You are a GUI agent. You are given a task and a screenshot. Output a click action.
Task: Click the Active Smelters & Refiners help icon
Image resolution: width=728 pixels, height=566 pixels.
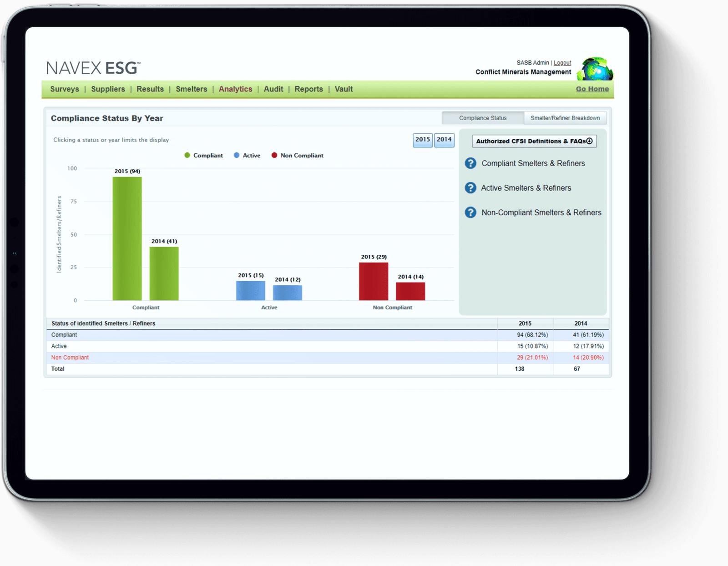(x=470, y=188)
